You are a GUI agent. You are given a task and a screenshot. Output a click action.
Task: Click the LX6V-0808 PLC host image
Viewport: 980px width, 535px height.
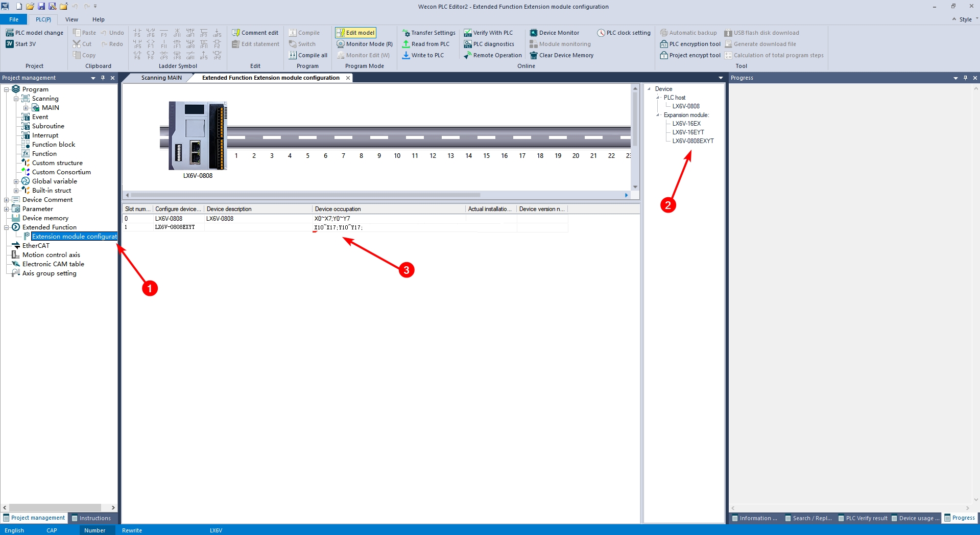click(x=198, y=135)
